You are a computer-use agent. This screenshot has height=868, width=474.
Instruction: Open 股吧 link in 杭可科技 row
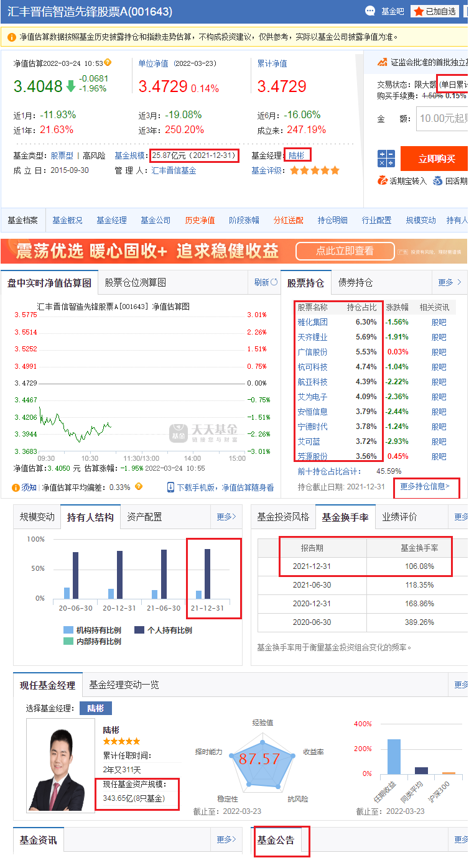(x=439, y=367)
